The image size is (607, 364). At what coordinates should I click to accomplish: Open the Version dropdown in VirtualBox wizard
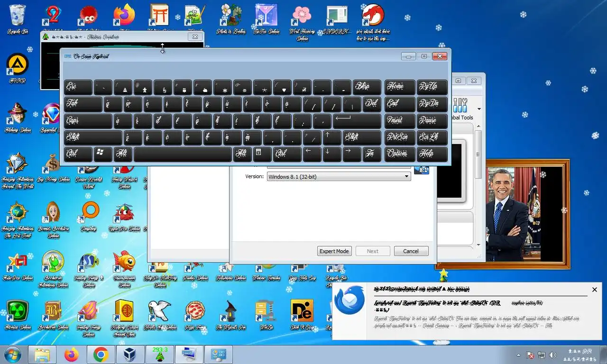pyautogui.click(x=339, y=176)
